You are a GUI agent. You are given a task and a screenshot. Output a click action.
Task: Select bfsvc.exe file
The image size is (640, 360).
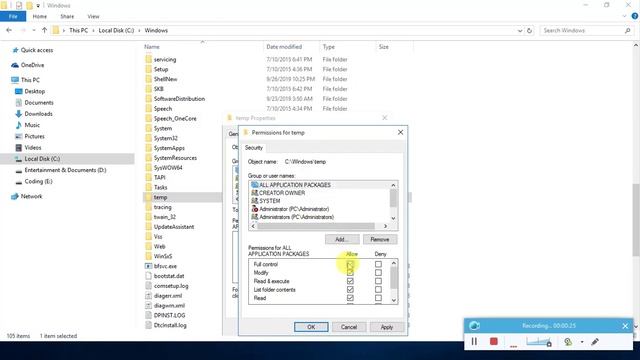click(x=165, y=266)
